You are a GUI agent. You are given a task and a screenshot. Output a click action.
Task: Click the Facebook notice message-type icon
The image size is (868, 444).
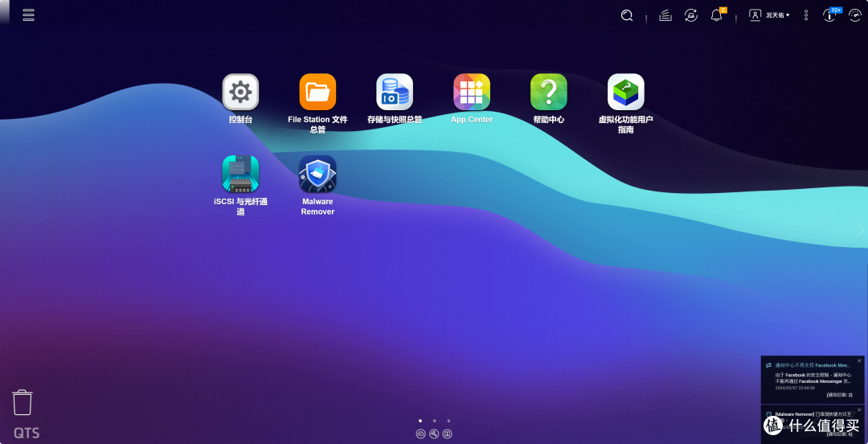coord(768,366)
